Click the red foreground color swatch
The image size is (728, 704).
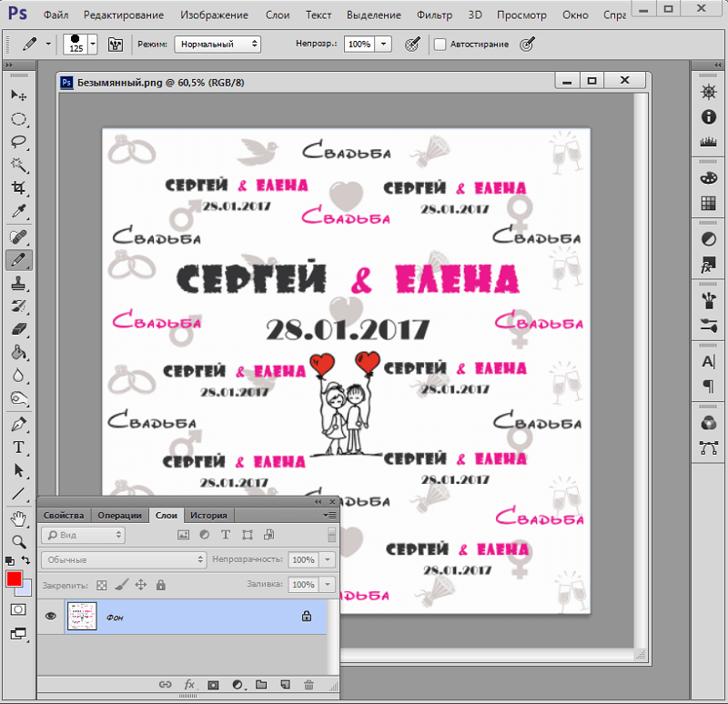pyautogui.click(x=15, y=579)
